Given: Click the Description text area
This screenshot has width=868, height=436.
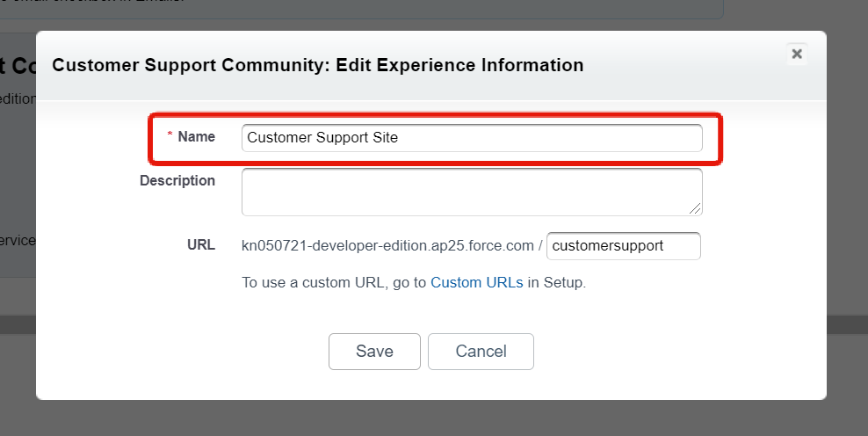Looking at the screenshot, I should [472, 192].
